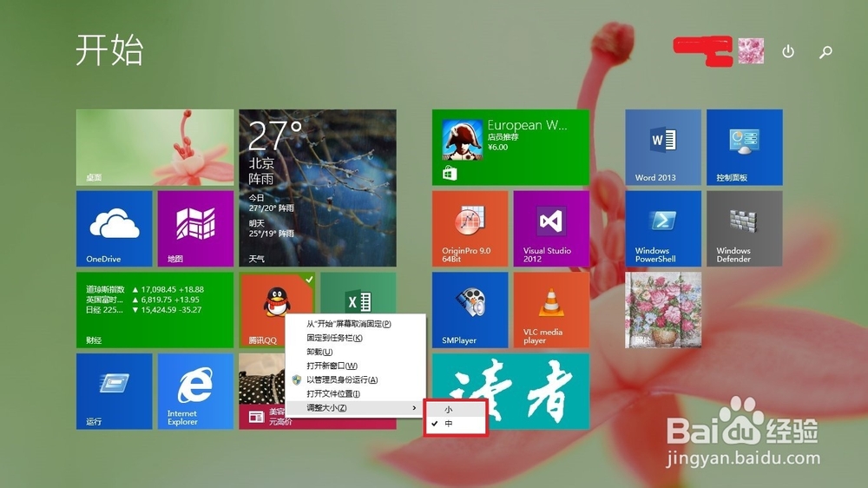Select checked medium size option 中
This screenshot has height=488, width=868.
coord(456,424)
